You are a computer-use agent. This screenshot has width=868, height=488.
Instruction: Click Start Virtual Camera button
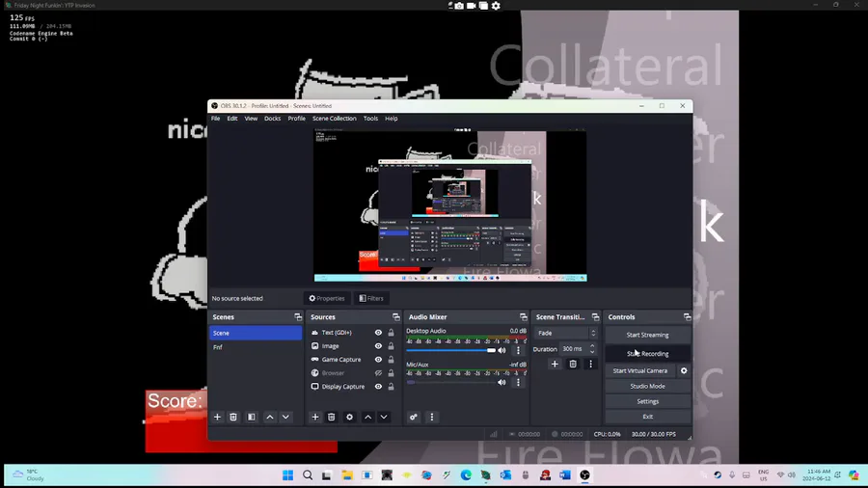640,370
